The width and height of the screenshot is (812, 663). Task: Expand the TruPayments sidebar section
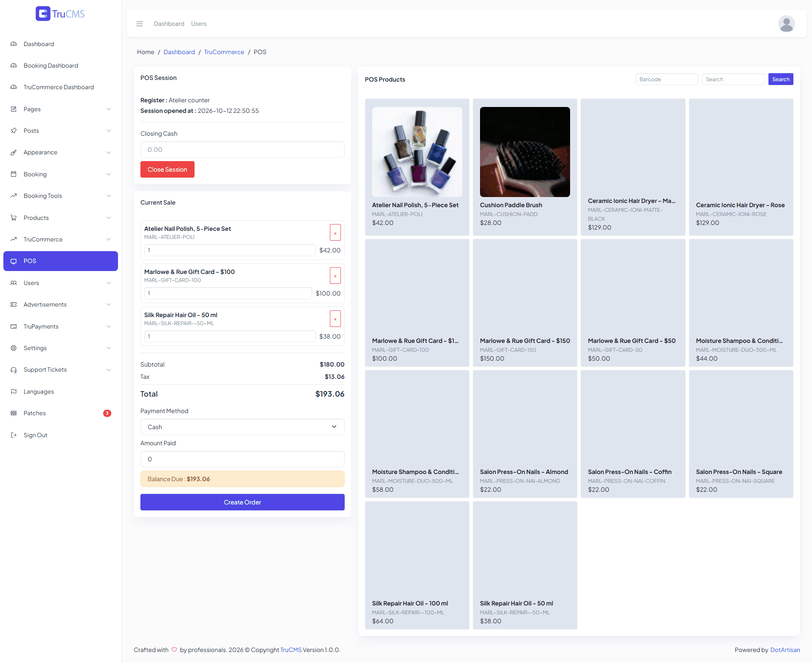(60, 326)
